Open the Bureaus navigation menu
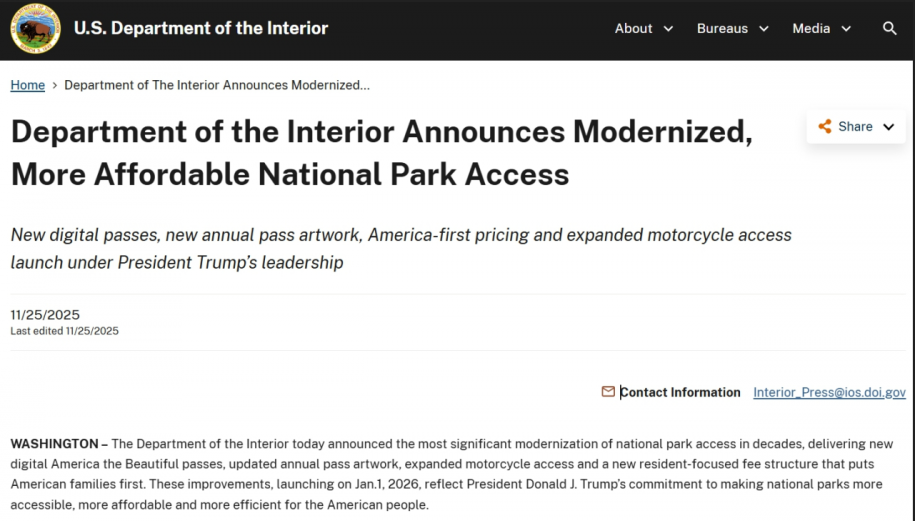The image size is (915, 521). (722, 29)
